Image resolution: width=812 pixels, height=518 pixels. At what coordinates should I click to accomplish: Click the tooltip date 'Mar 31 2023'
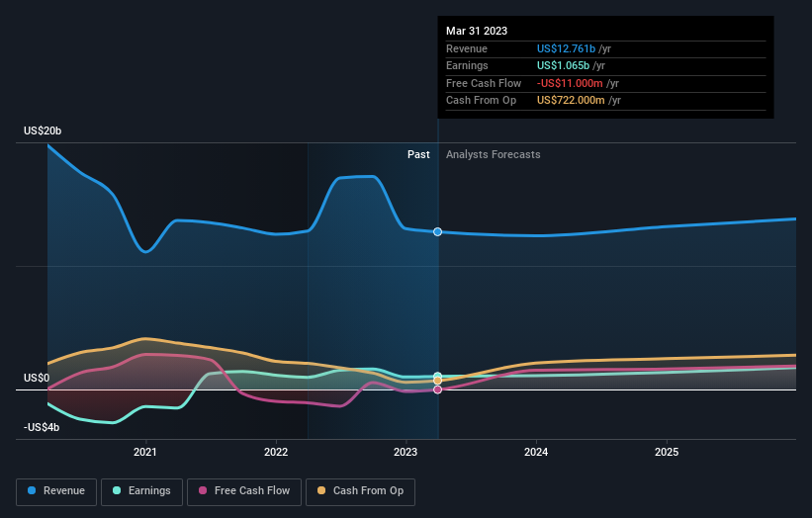(477, 31)
